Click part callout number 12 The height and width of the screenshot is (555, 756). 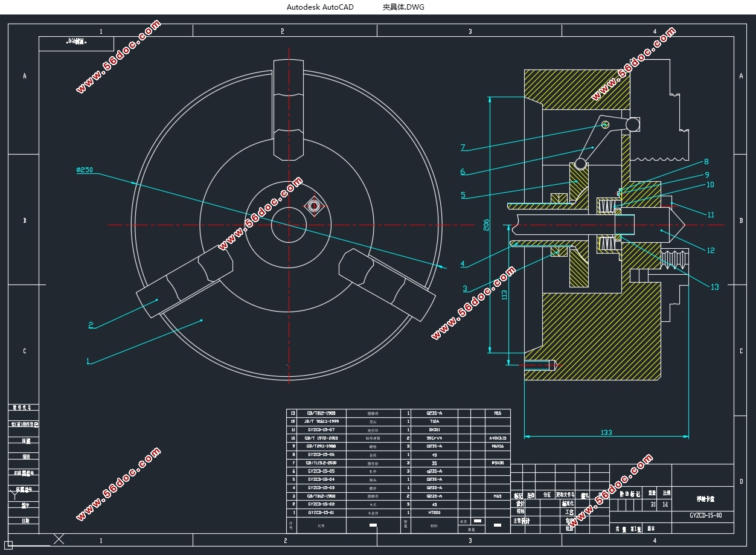coord(710,250)
